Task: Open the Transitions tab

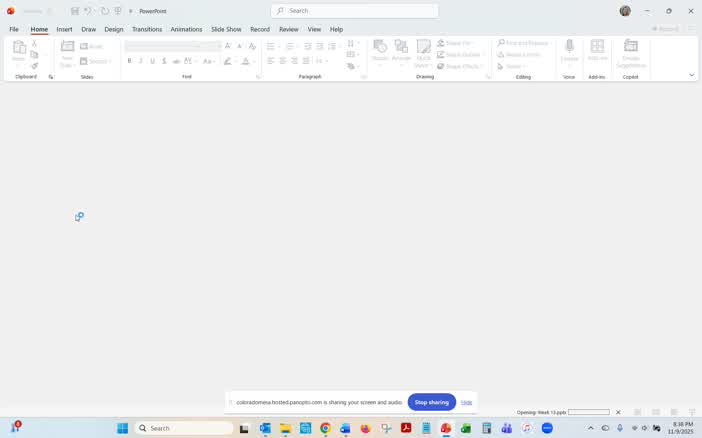Action: pyautogui.click(x=147, y=29)
